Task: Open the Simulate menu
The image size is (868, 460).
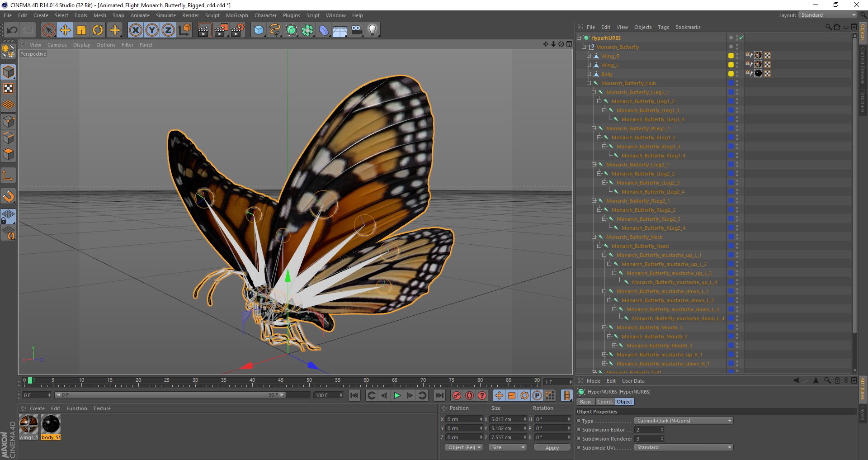Action: click(x=166, y=15)
